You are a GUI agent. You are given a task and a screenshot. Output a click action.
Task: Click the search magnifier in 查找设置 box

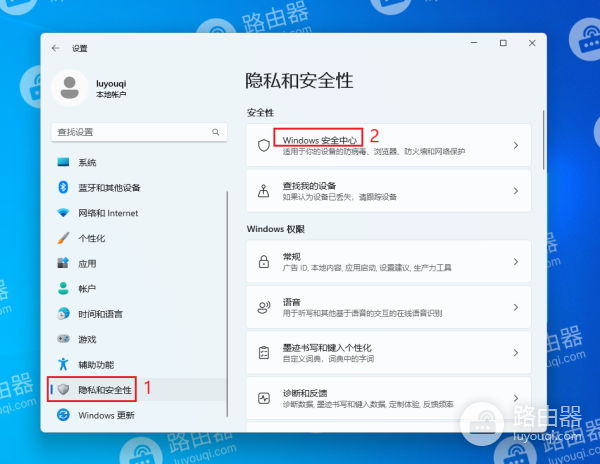point(215,132)
